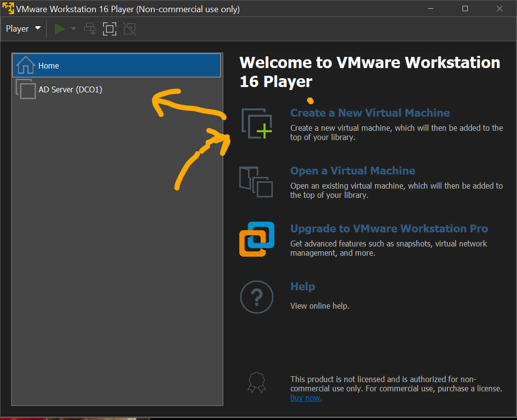Close the VMware Workstation Player window

pos(500,9)
